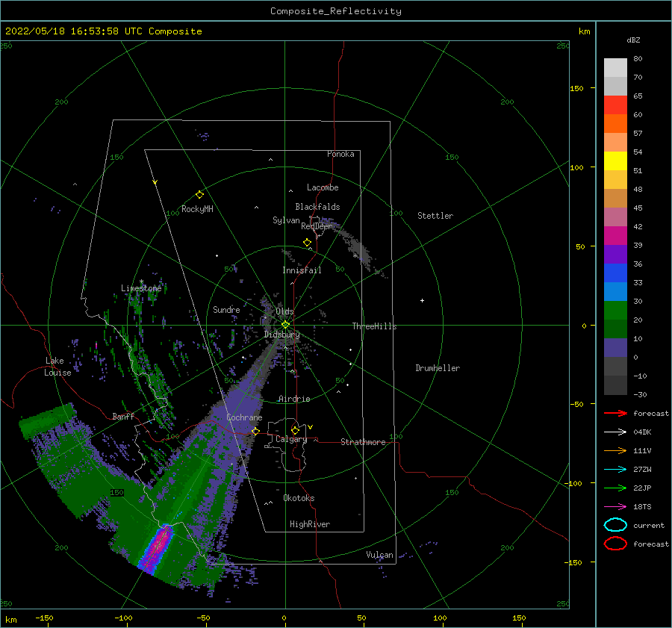Select the purple swatch between 10 and 0

point(615,347)
